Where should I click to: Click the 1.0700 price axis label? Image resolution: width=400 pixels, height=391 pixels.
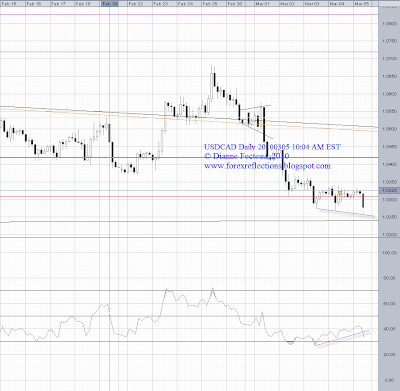[390, 58]
